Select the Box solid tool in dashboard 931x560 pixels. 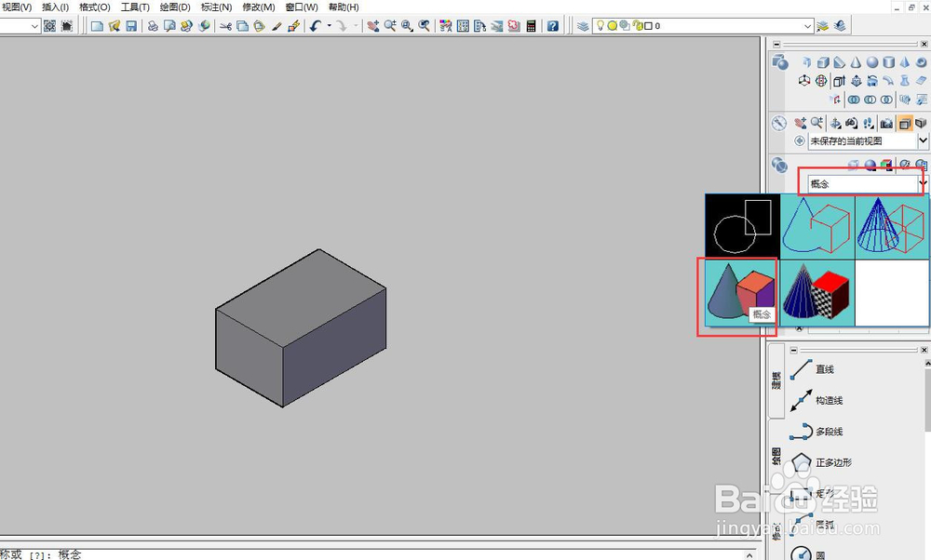coord(823,62)
